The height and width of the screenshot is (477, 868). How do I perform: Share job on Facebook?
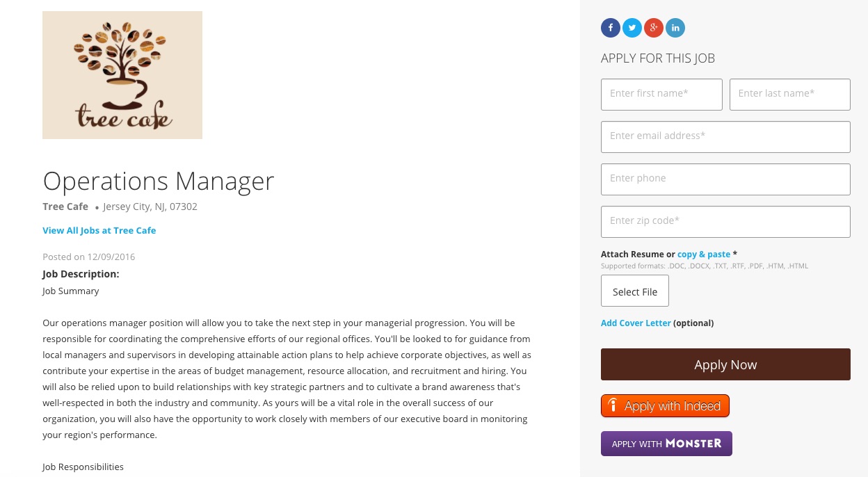click(x=610, y=28)
